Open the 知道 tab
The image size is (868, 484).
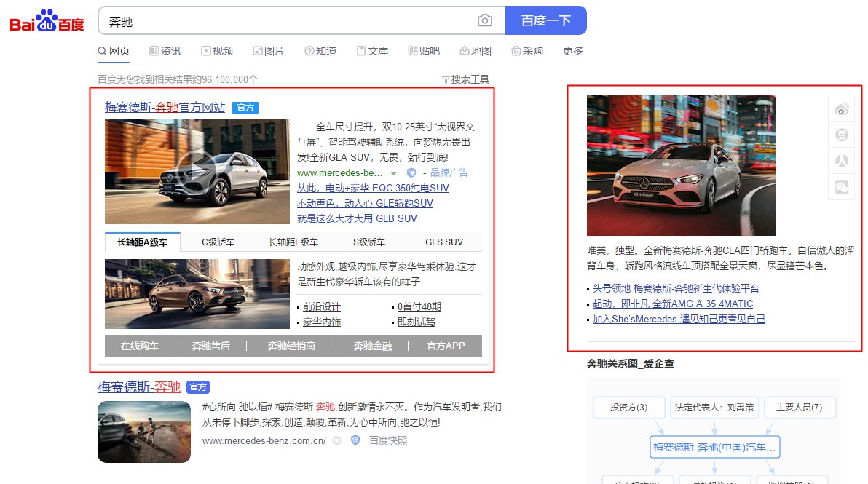coord(320,51)
